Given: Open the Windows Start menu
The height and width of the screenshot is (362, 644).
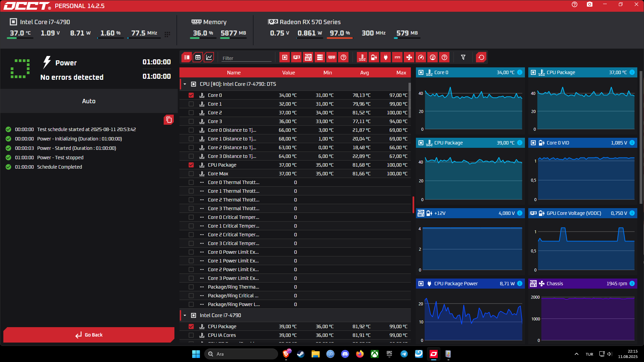Looking at the screenshot, I should (x=196, y=354).
